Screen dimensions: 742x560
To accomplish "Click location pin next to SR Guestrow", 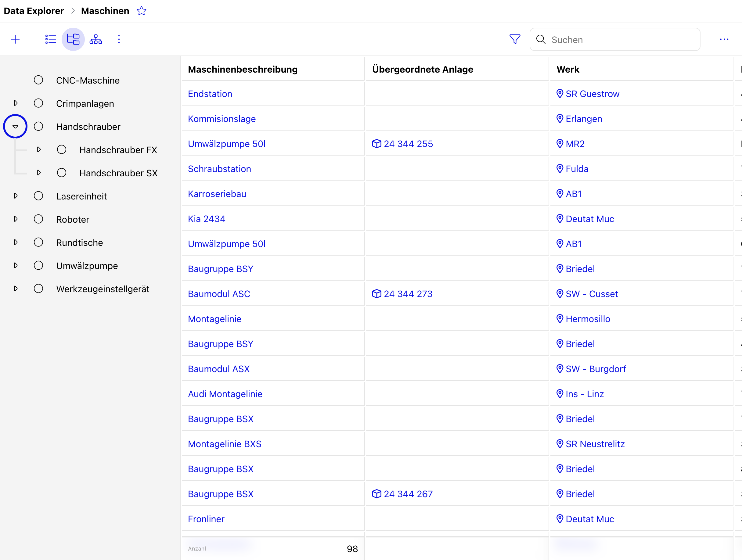I will click(560, 94).
